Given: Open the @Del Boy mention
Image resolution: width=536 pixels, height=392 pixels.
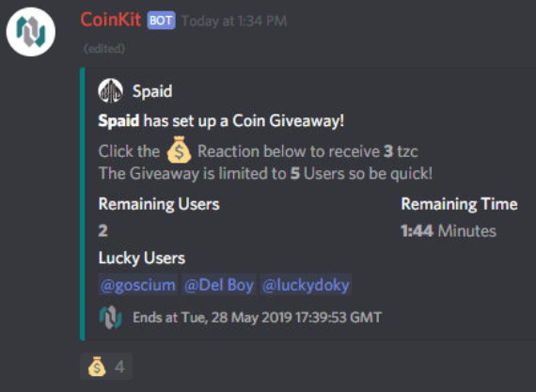Looking at the screenshot, I should pyautogui.click(x=219, y=285).
